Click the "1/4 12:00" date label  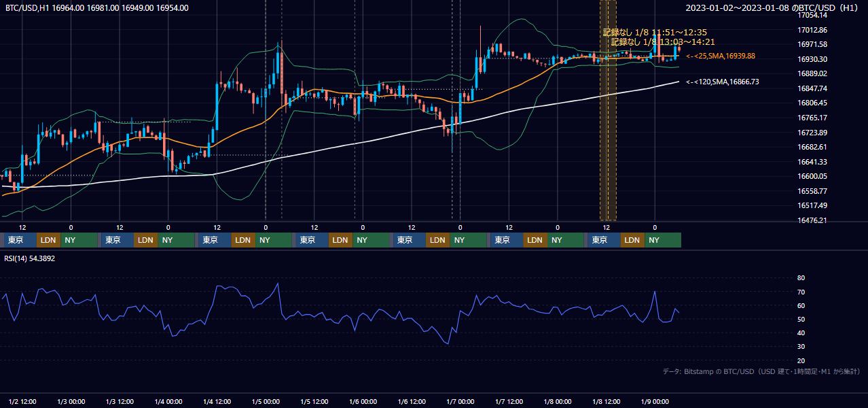point(217,401)
